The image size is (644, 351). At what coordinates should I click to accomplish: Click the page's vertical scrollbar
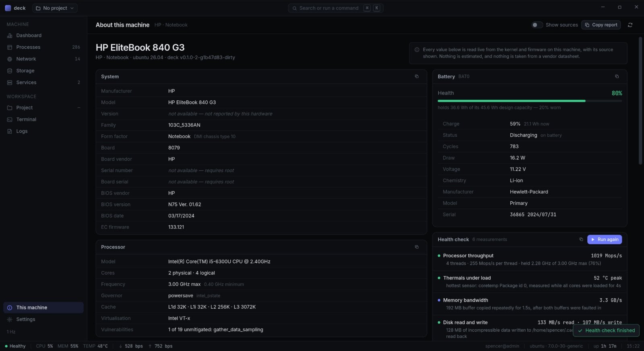click(640, 101)
